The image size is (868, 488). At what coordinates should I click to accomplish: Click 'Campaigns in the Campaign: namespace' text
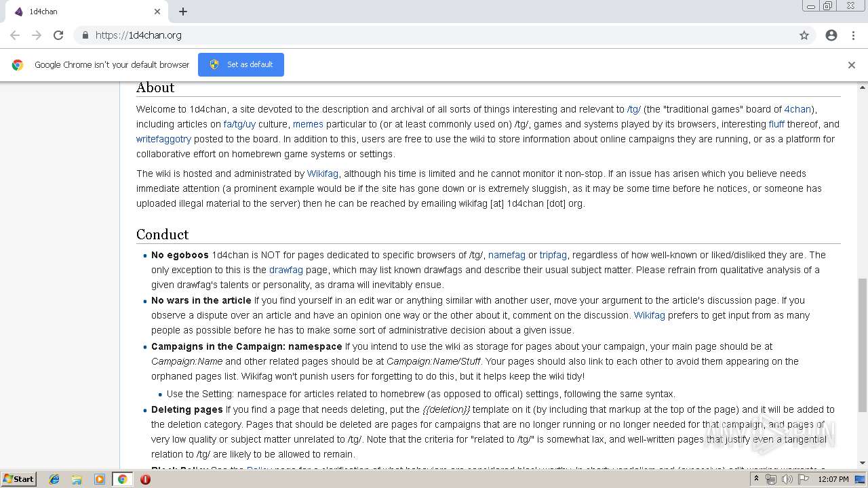(x=247, y=346)
